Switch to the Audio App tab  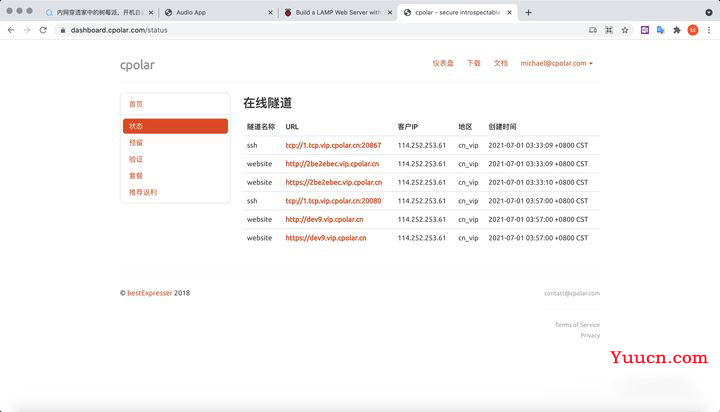216,12
